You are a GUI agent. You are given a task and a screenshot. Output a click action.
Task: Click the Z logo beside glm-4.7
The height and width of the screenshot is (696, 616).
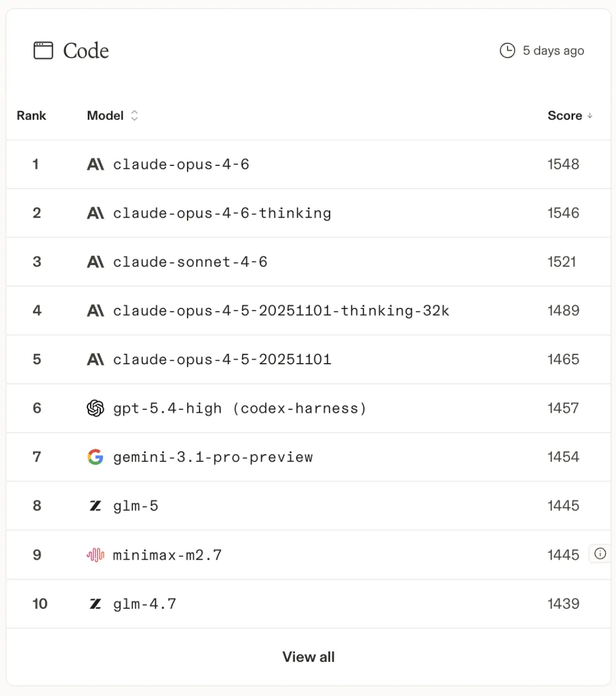(95, 604)
